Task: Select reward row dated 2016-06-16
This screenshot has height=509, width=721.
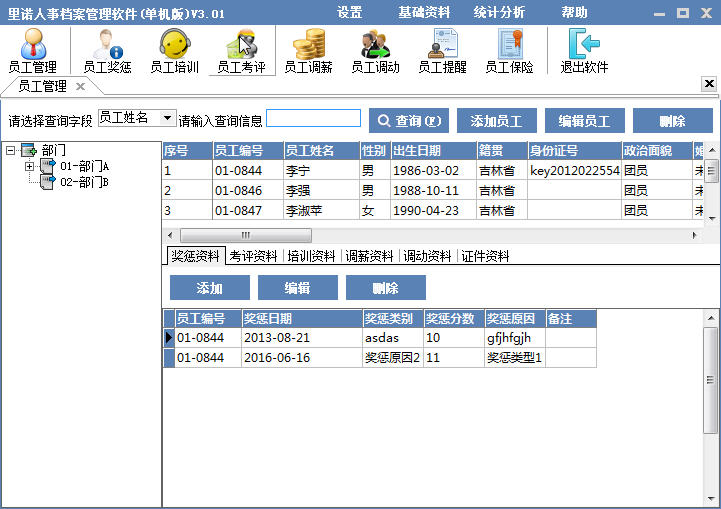Action: (x=380, y=357)
